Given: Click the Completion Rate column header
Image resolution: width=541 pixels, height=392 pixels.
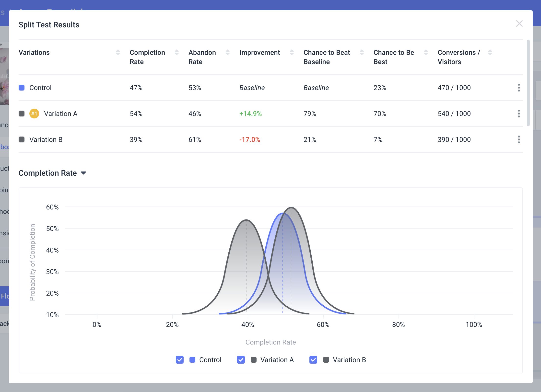Looking at the screenshot, I should point(147,57).
